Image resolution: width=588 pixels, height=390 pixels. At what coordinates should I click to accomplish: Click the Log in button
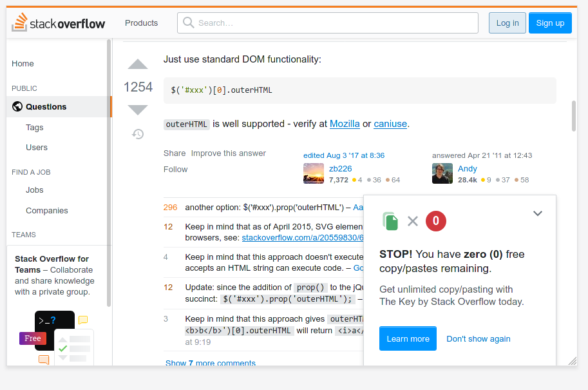point(507,23)
